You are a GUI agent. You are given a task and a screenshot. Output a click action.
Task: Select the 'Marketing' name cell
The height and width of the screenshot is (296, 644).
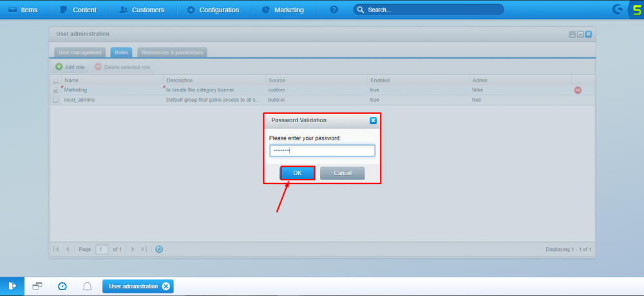click(113, 90)
